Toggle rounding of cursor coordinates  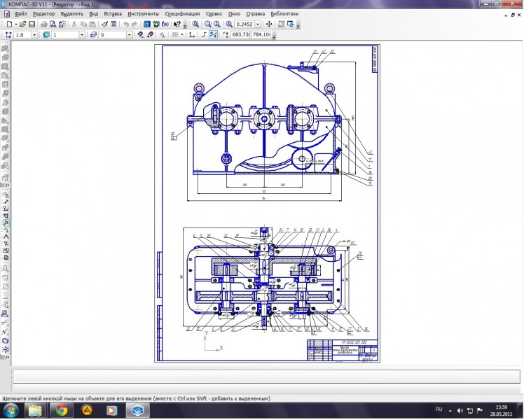[213, 35]
